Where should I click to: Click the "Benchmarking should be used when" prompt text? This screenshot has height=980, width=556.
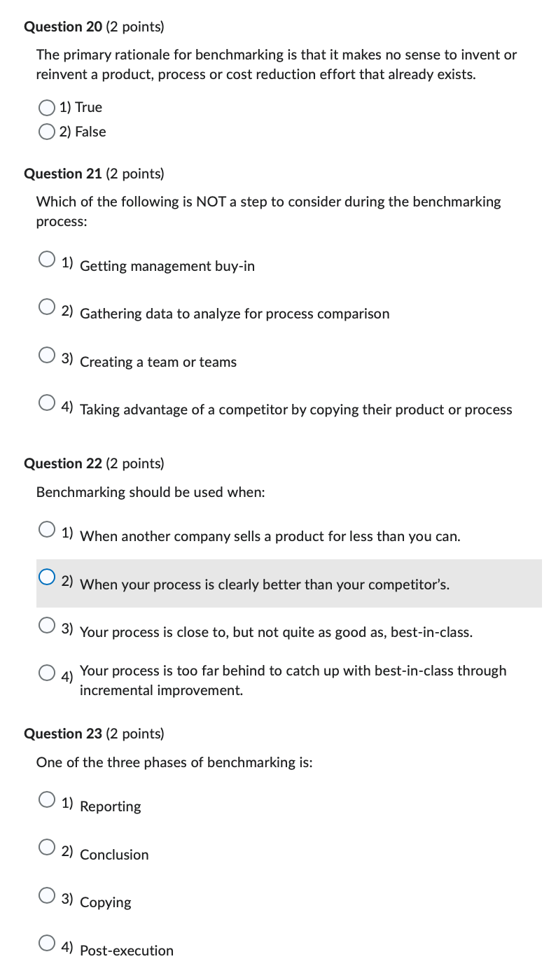(112, 492)
